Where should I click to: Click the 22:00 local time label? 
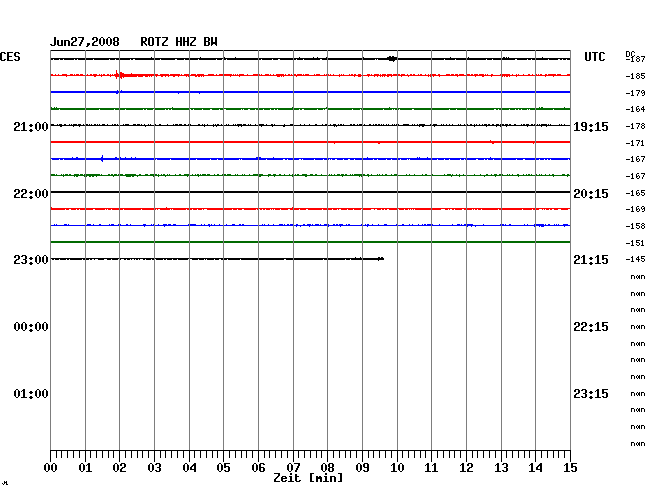(31, 194)
